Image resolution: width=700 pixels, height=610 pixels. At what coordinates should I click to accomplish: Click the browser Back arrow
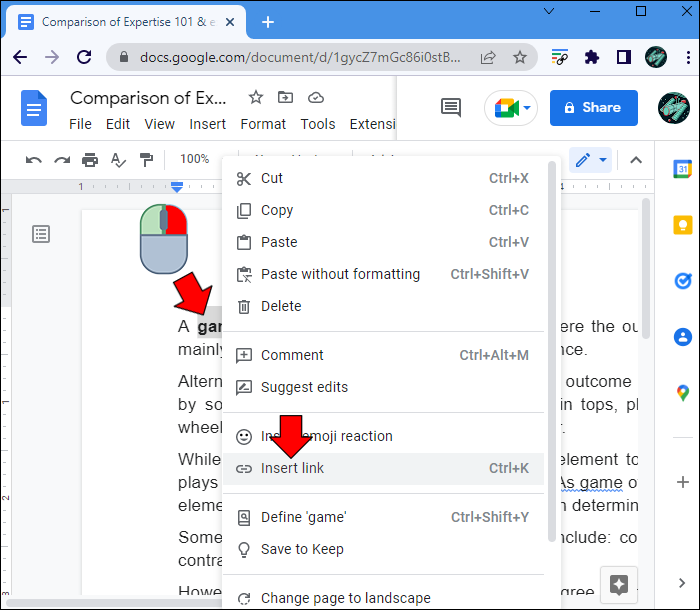(20, 57)
